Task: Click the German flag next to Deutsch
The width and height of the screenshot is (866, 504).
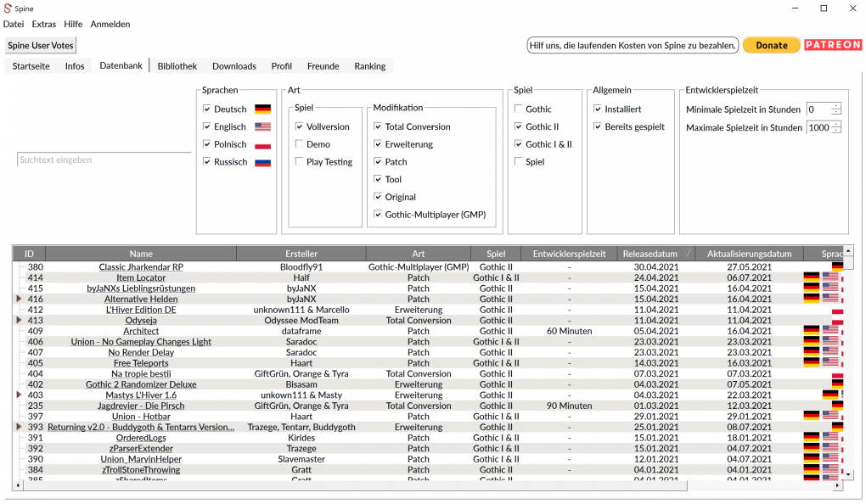Action: click(x=263, y=109)
